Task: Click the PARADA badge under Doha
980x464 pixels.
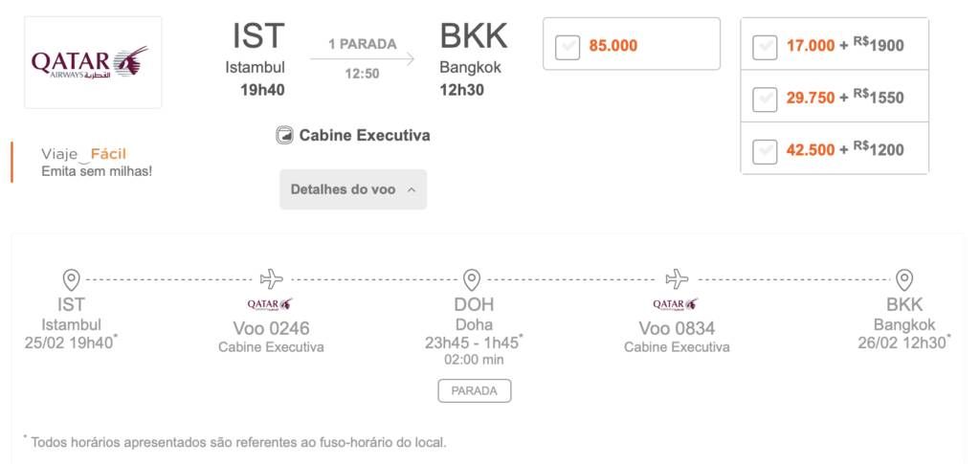Action: (475, 391)
